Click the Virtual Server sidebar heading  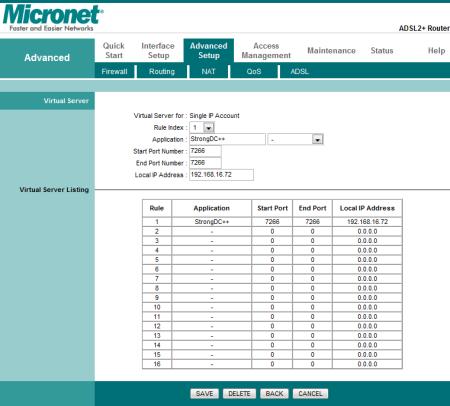pos(66,101)
